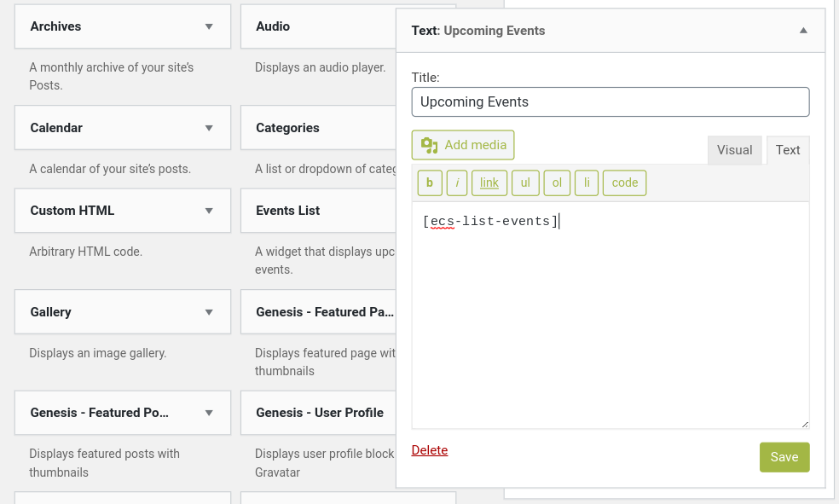Image resolution: width=839 pixels, height=504 pixels.
Task: Click the textarea resize handle corner
Action: [x=805, y=425]
